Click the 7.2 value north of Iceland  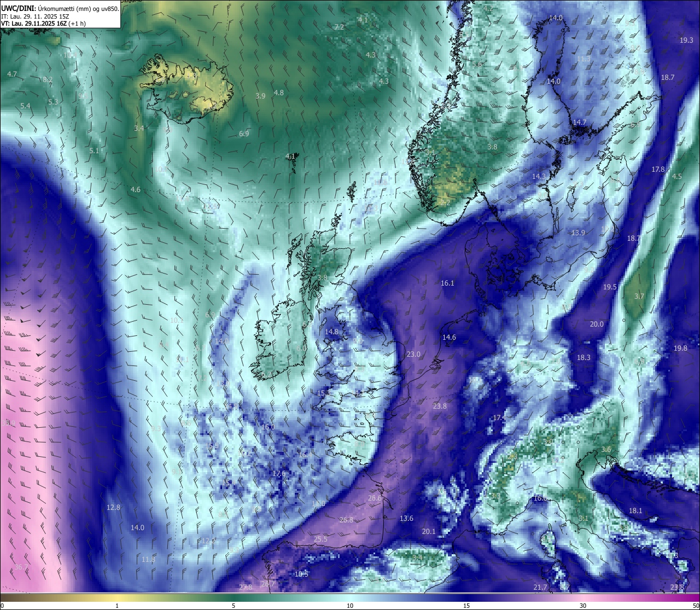[339, 27]
